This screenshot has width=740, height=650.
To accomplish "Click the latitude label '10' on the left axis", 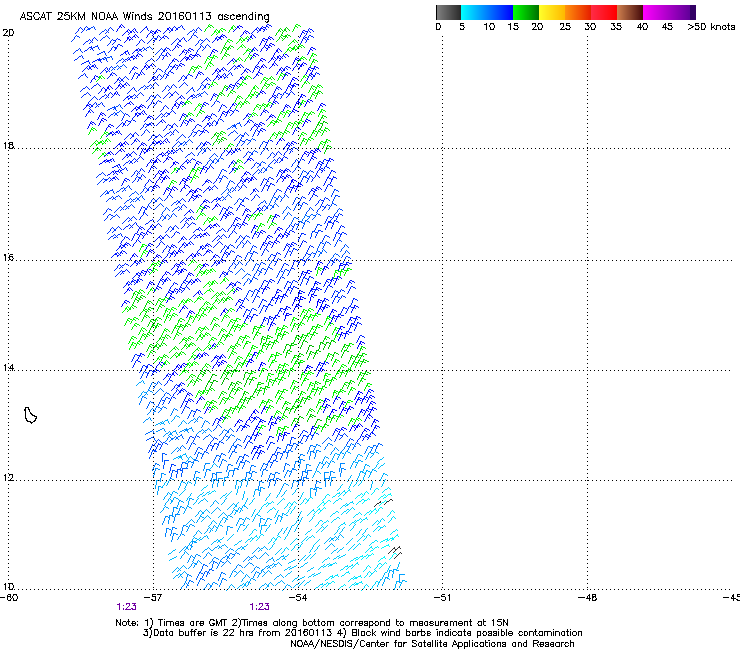I will click(x=8, y=586).
